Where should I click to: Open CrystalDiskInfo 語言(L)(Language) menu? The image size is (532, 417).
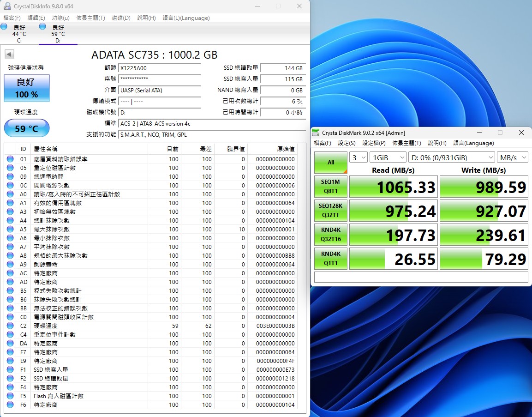(x=186, y=18)
